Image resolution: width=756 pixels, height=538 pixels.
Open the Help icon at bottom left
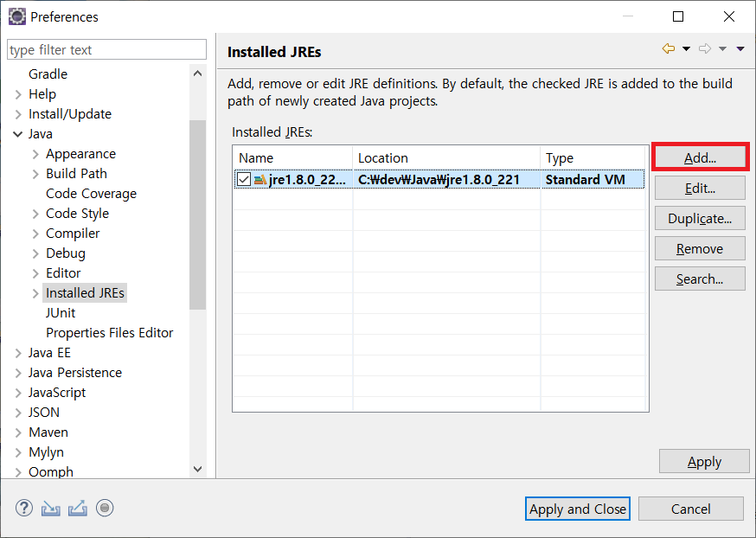24,508
